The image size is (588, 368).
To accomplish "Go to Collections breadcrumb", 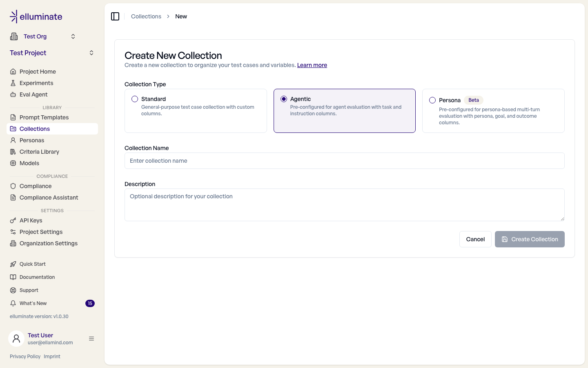I will point(146,16).
